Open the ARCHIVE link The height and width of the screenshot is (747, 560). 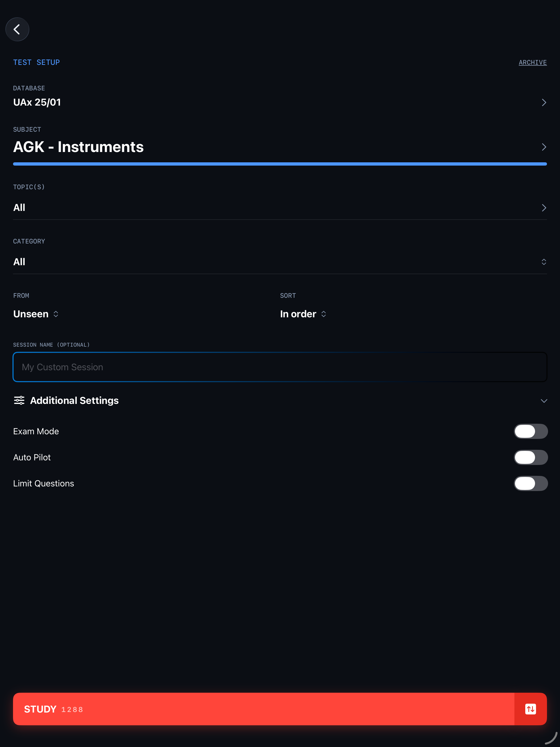click(532, 62)
